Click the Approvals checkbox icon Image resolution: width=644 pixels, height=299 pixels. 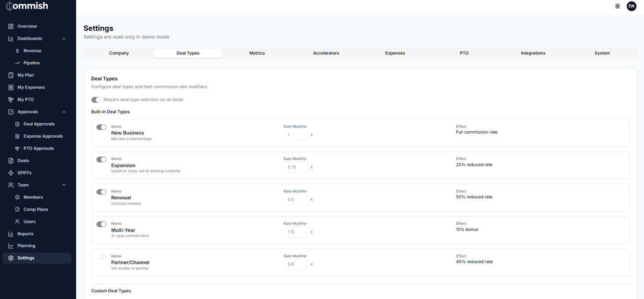tap(11, 112)
